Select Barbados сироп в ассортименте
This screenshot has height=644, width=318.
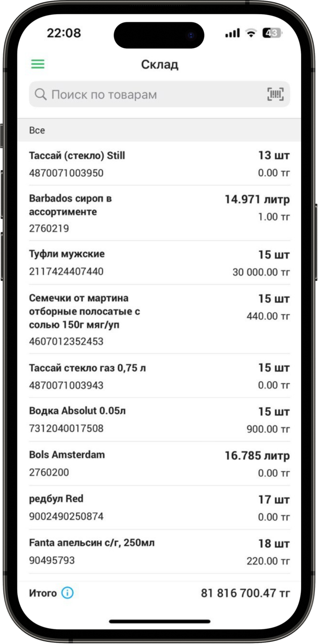click(x=159, y=213)
